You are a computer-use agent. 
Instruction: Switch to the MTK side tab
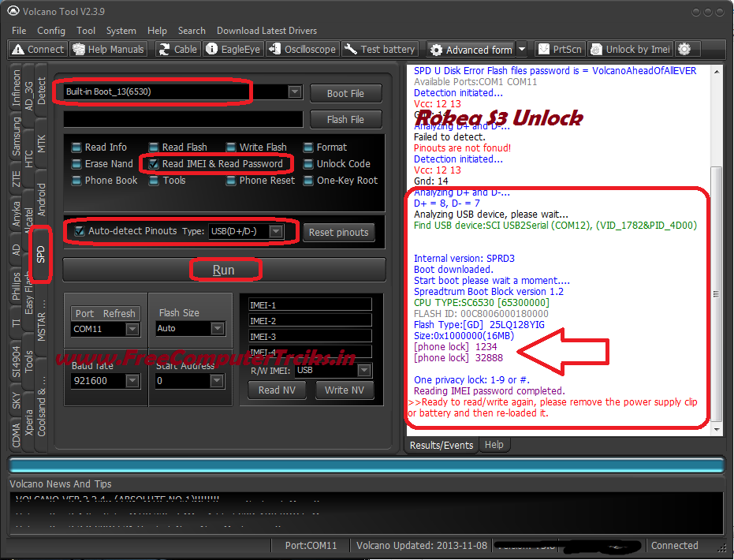[x=41, y=144]
